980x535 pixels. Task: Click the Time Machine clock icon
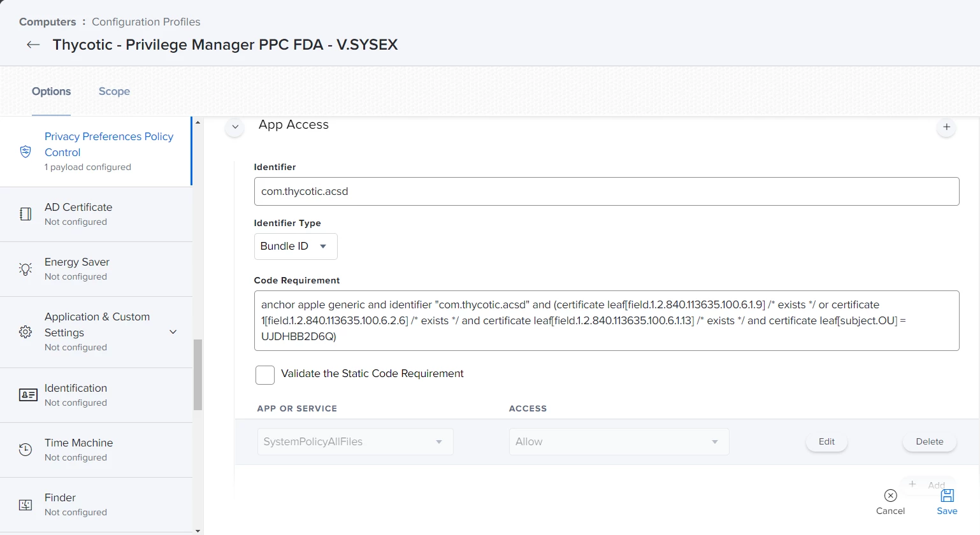(25, 450)
